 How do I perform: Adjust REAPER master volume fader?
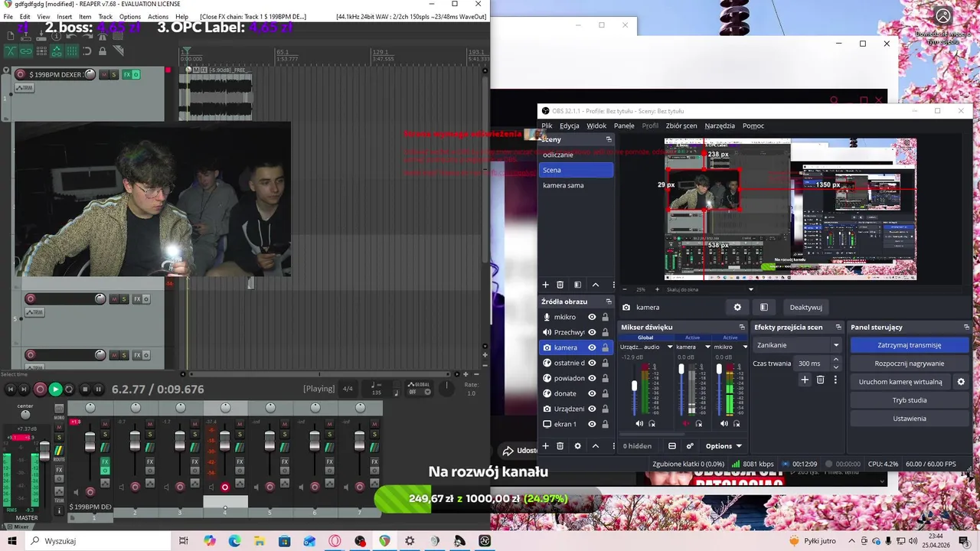coord(44,451)
